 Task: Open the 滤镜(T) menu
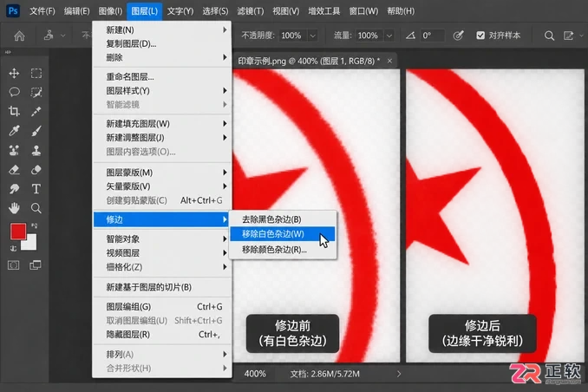coord(250,11)
